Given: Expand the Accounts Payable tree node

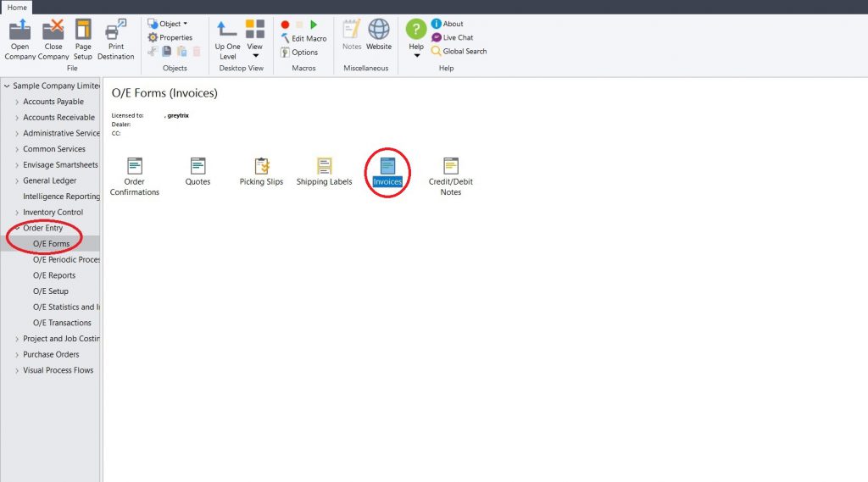Looking at the screenshot, I should (17, 102).
